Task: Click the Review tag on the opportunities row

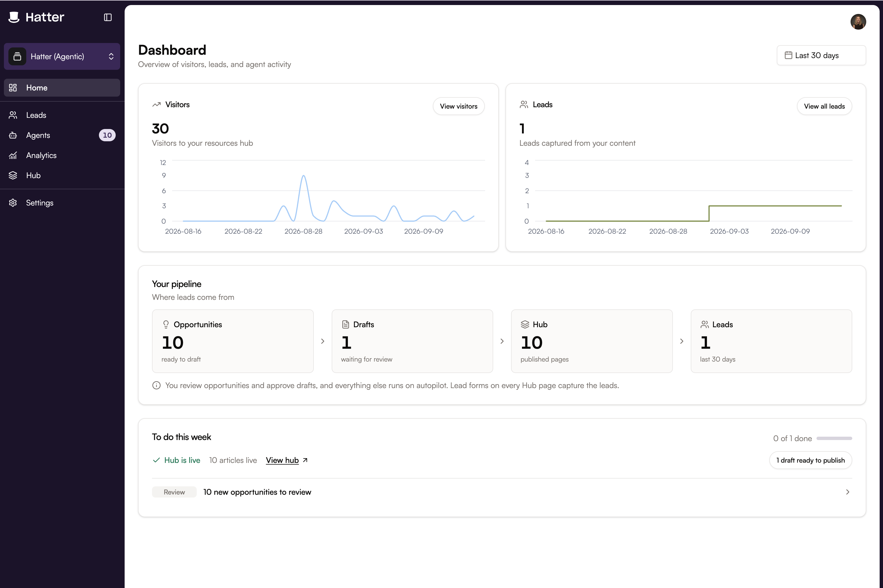Action: coord(174,492)
